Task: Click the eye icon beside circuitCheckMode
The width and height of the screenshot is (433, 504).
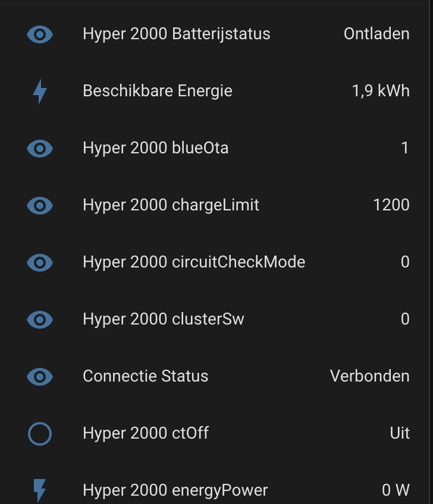Action: pyautogui.click(x=40, y=263)
